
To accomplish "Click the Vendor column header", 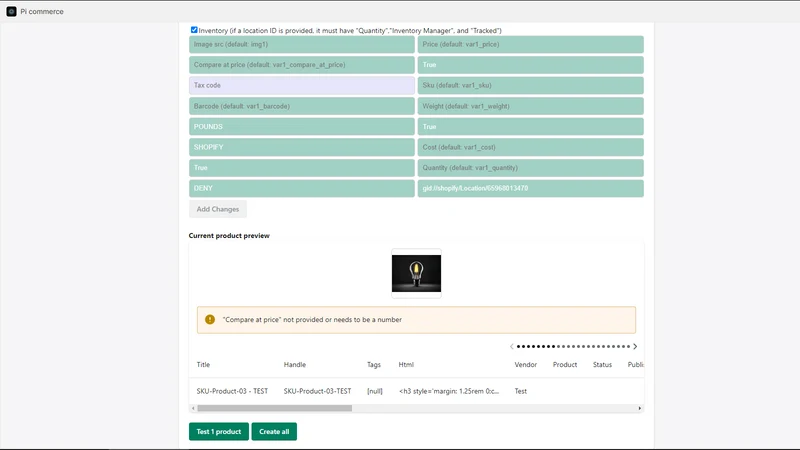I will click(526, 365).
